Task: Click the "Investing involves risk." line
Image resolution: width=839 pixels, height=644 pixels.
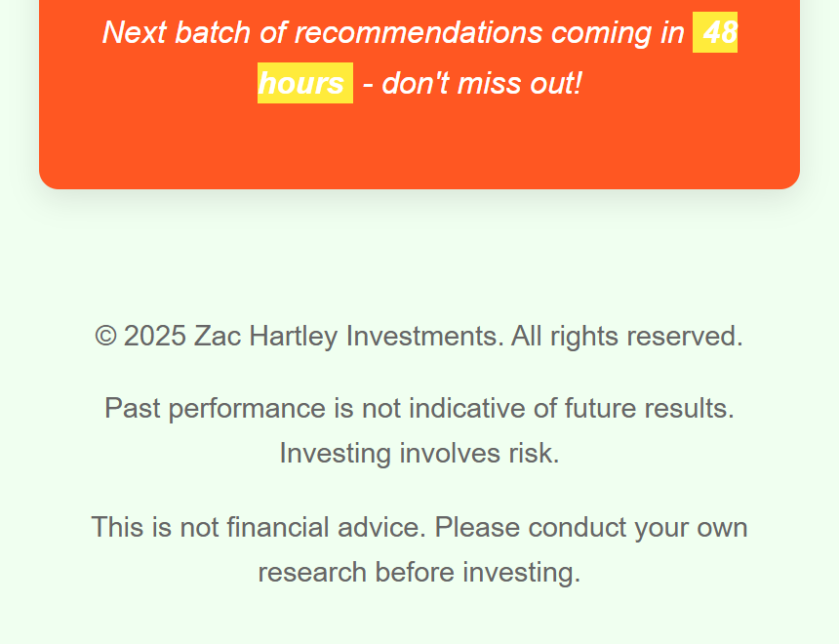Action: pos(419,454)
